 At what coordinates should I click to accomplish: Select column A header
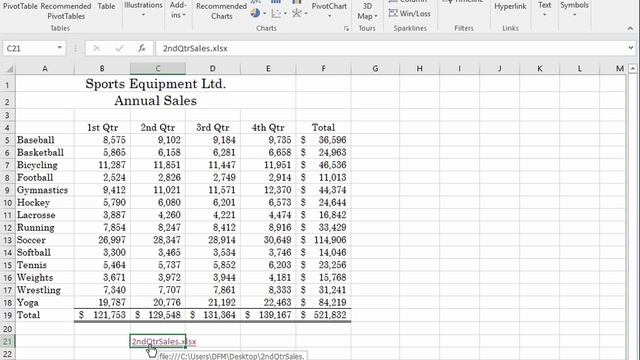tap(45, 69)
